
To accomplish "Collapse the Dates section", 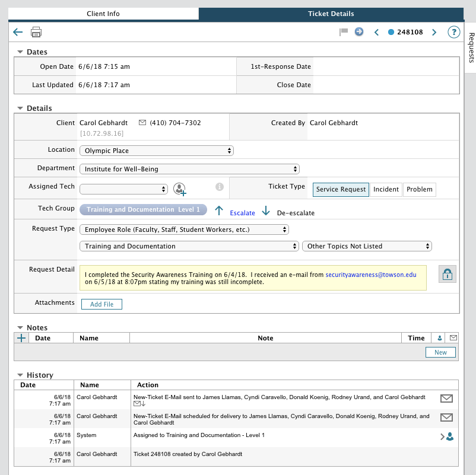I will click(20, 52).
